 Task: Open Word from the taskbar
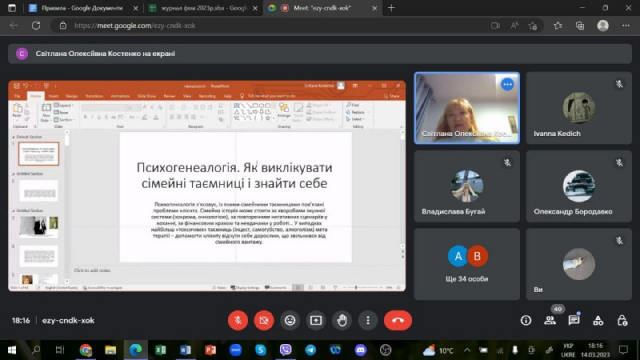185,350
